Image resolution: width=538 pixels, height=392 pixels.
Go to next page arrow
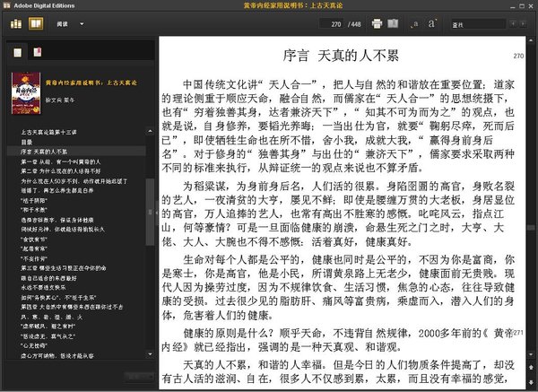point(529,380)
